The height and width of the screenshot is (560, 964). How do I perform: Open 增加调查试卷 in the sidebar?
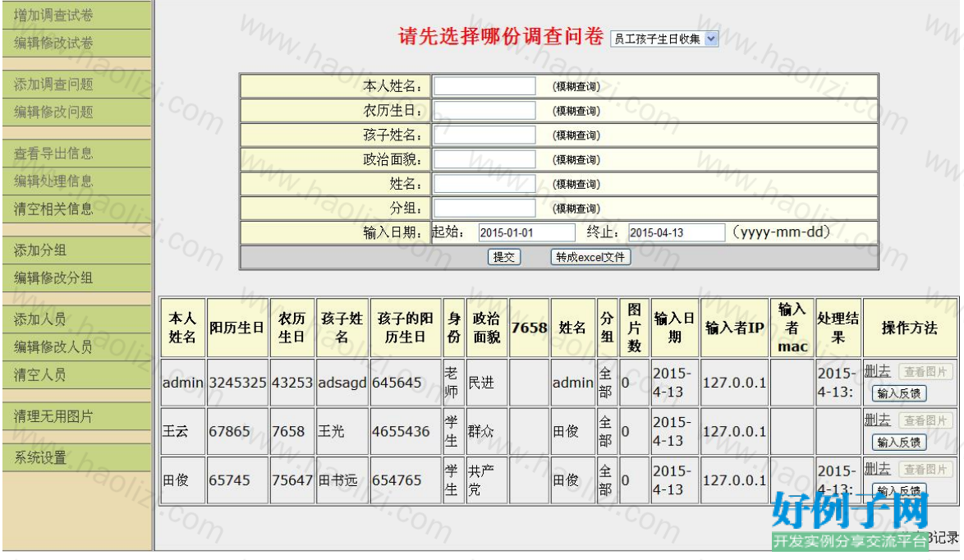(76, 16)
